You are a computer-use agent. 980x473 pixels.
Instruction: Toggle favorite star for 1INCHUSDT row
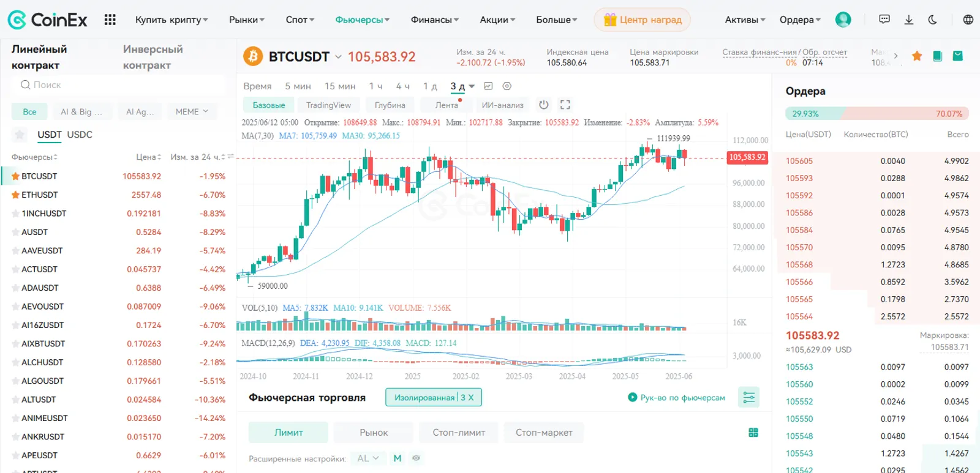15,214
